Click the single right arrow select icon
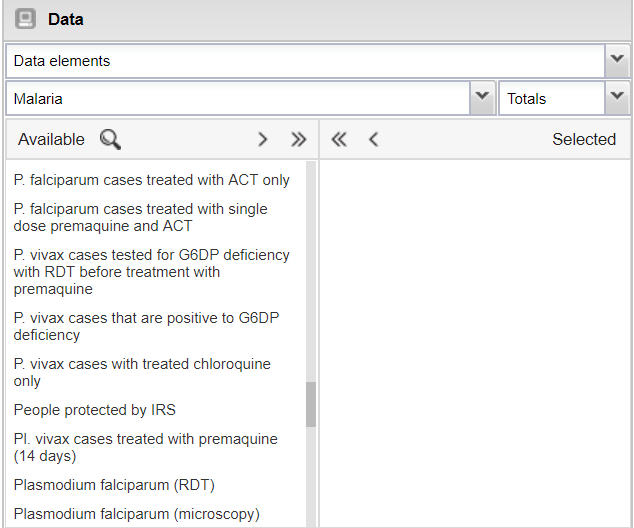 (263, 139)
